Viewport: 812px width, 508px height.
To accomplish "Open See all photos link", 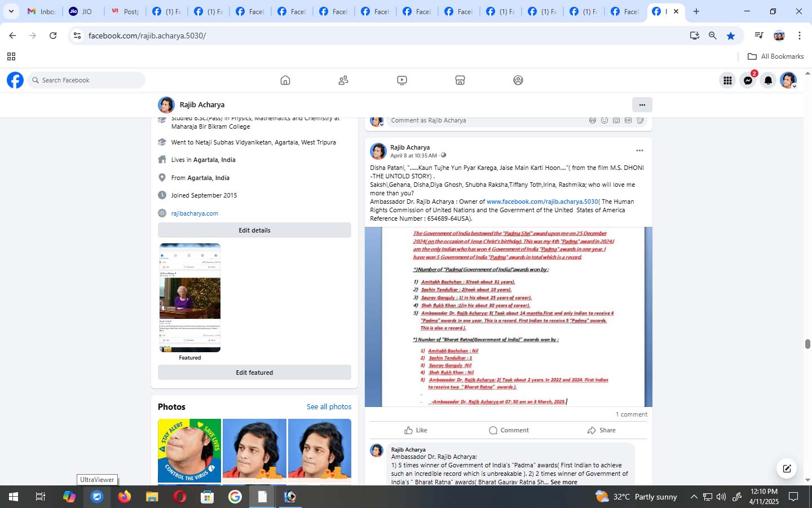I will pos(329,406).
